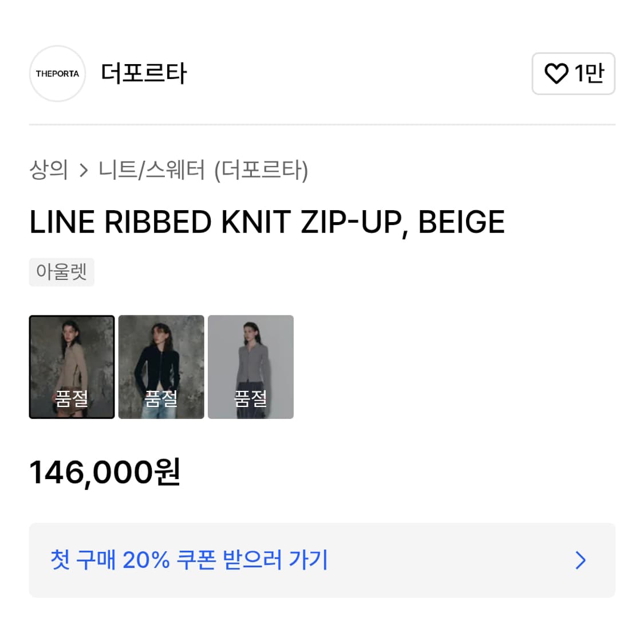The height and width of the screenshot is (644, 644).
Task: Click 품절 label on the beige thumbnail
Action: coord(72,398)
